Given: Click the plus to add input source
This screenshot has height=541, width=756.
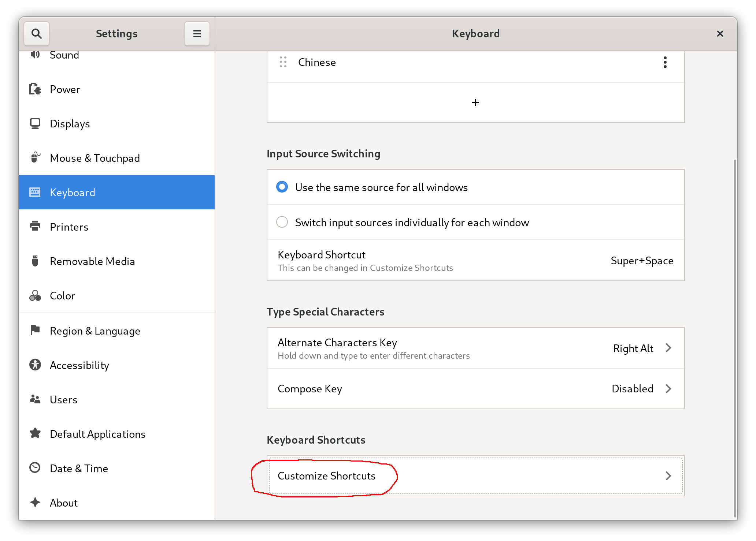Looking at the screenshot, I should [x=475, y=102].
